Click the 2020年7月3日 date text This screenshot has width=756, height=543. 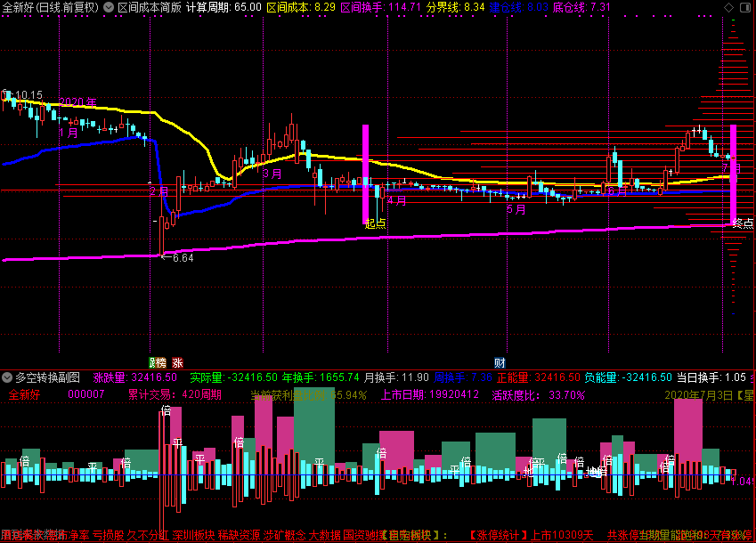pyautogui.click(x=699, y=395)
